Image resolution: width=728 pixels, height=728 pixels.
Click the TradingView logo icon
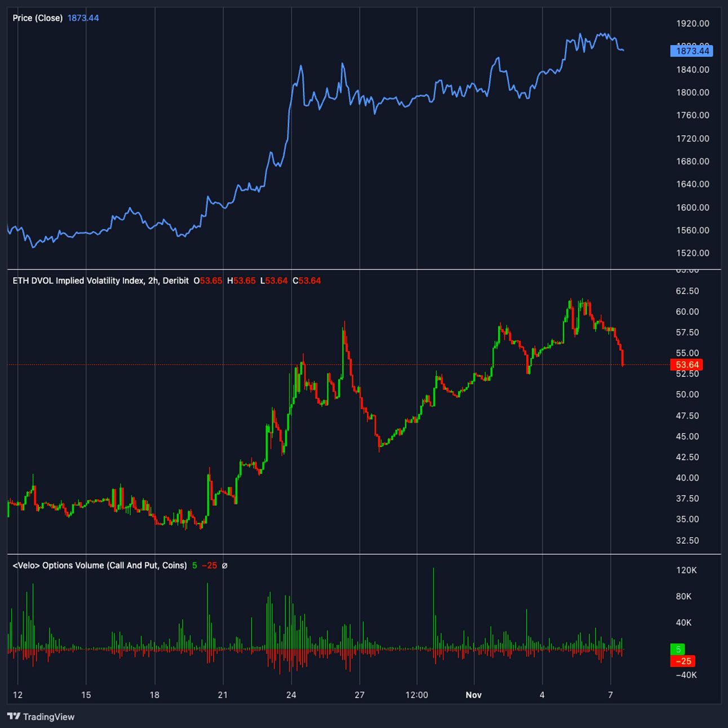pyautogui.click(x=14, y=716)
